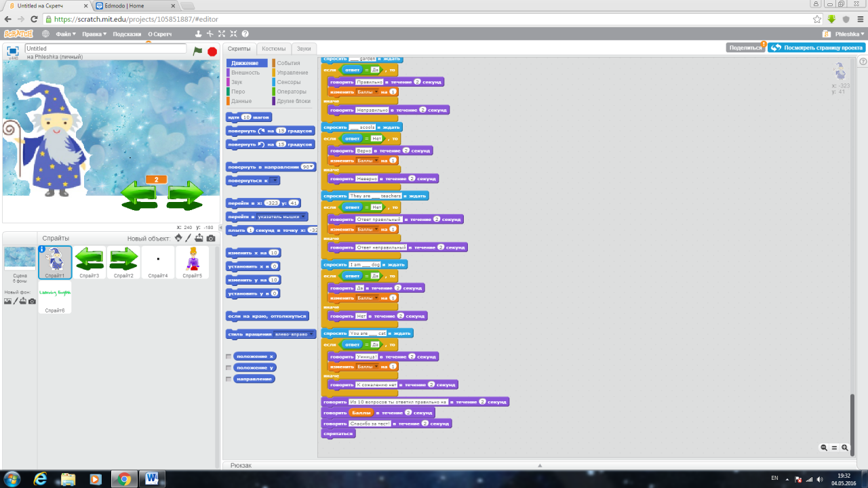Select the 'Другие блоки' category
868x488 pixels.
[293, 101]
